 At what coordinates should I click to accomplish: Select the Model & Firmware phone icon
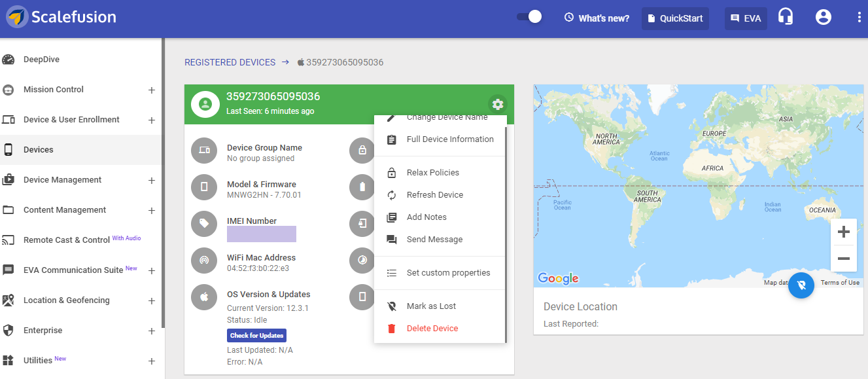click(x=204, y=187)
